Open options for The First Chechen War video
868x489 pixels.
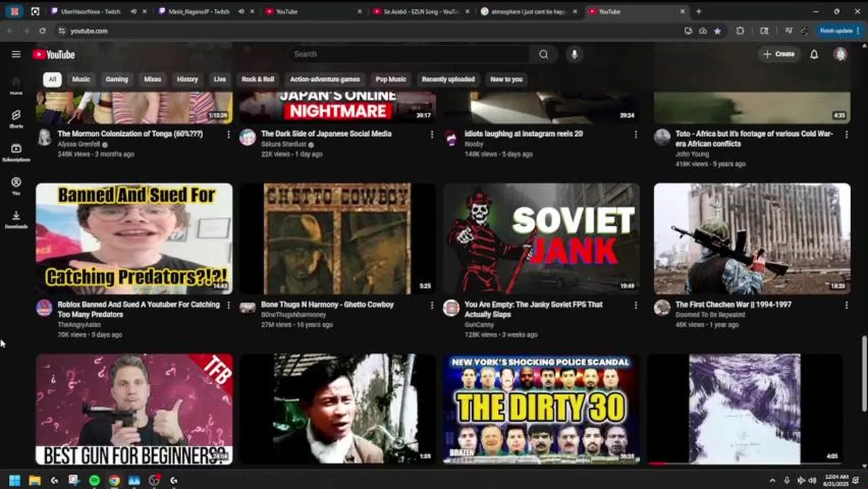point(846,306)
